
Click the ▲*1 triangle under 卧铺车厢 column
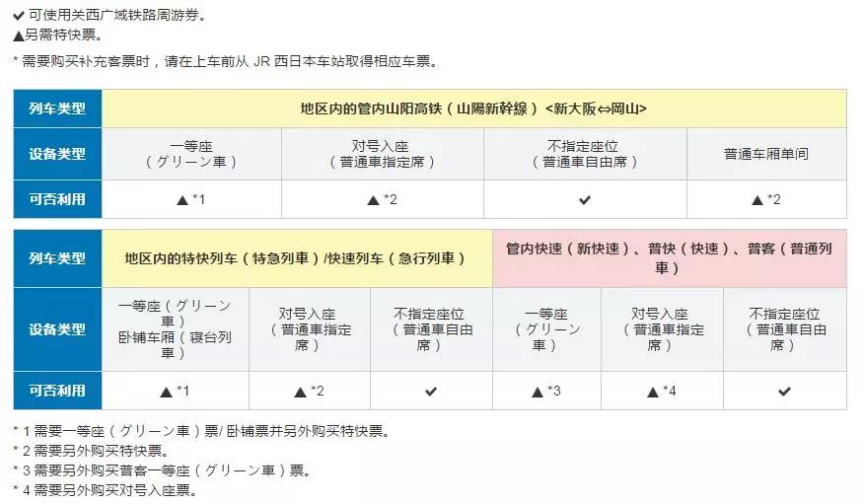(166, 393)
